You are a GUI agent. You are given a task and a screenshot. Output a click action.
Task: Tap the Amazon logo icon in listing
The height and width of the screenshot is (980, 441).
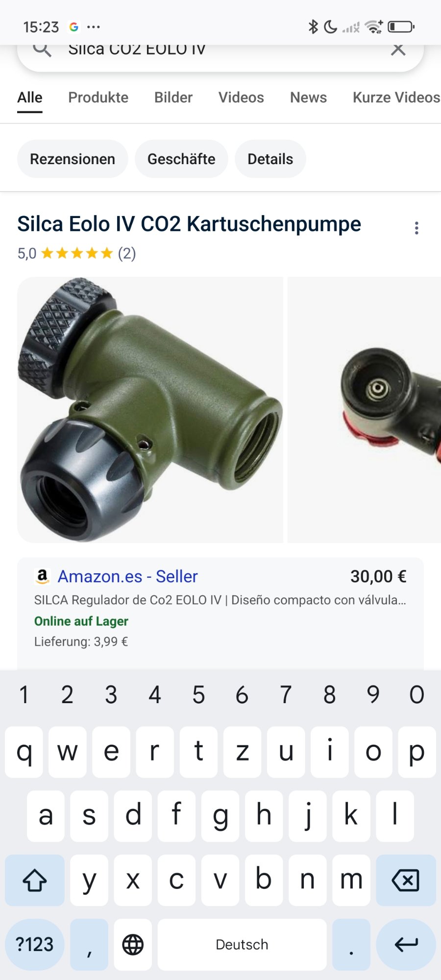[x=43, y=576]
